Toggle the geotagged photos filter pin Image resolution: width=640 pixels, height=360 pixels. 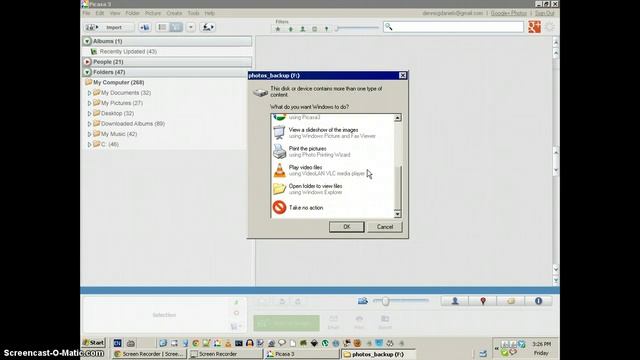327,29
